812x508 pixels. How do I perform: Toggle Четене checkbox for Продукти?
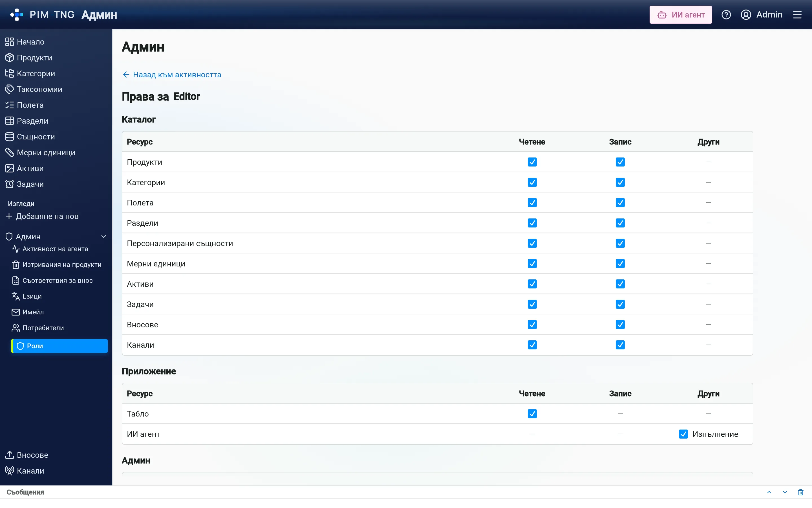tap(532, 162)
